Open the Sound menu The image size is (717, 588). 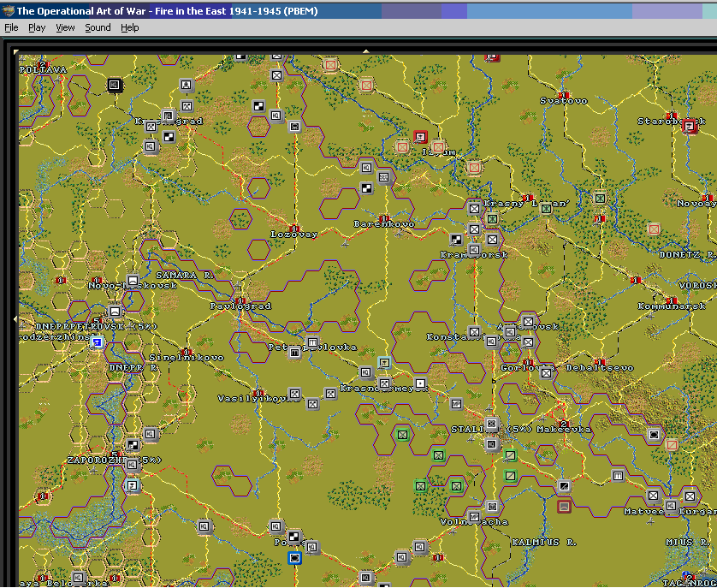tap(98, 28)
